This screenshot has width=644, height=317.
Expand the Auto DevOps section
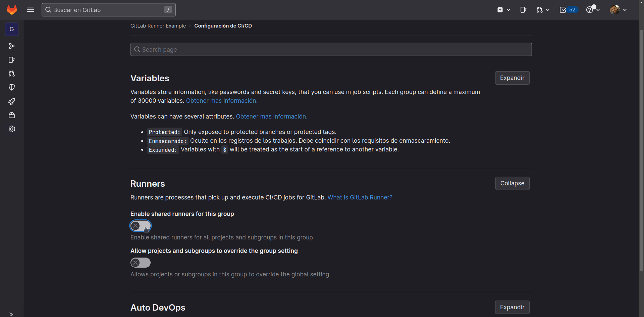(512, 307)
